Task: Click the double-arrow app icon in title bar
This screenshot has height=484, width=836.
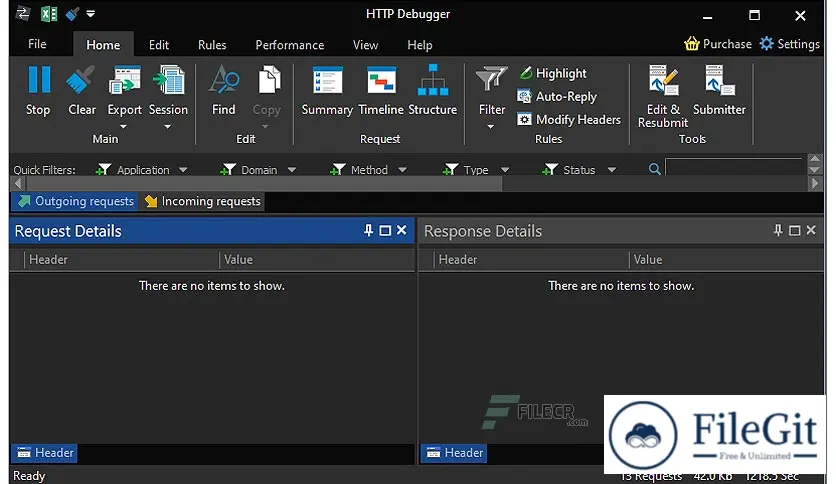Action: 23,13
